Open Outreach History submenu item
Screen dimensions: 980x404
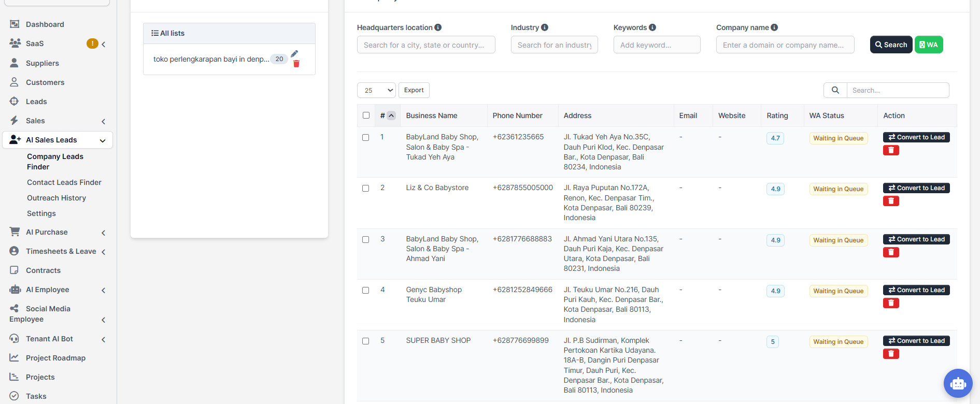click(x=56, y=198)
